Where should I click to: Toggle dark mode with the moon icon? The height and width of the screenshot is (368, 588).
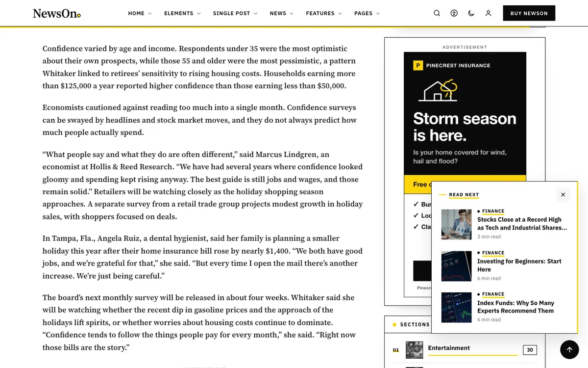[x=471, y=13]
